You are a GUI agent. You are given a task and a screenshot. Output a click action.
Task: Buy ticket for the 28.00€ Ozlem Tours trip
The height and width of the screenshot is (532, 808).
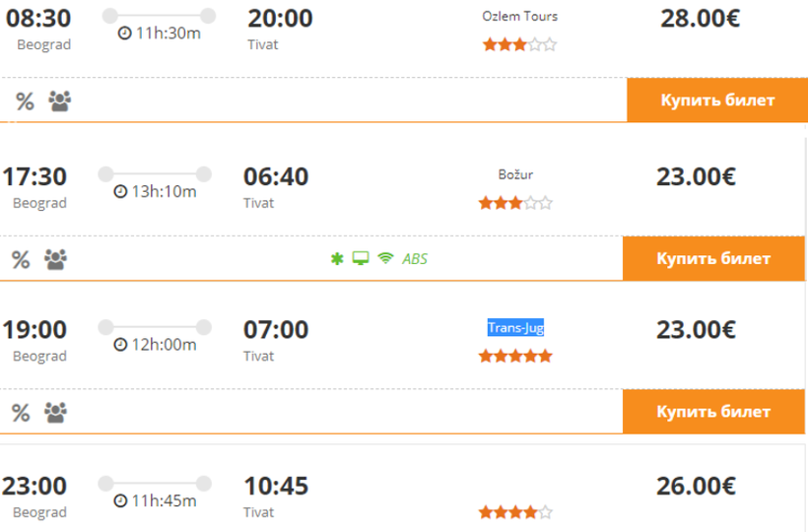coord(717,100)
